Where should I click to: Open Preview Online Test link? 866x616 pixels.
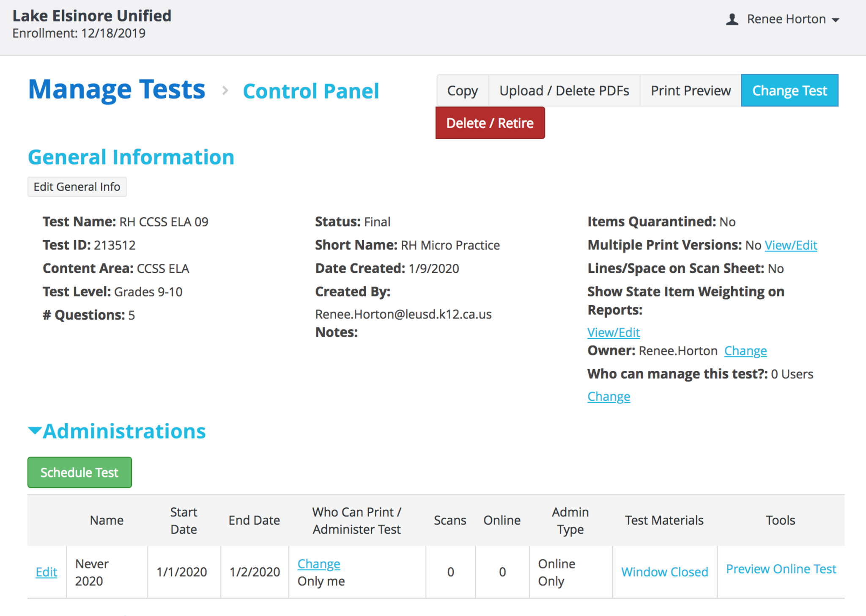pyautogui.click(x=781, y=569)
